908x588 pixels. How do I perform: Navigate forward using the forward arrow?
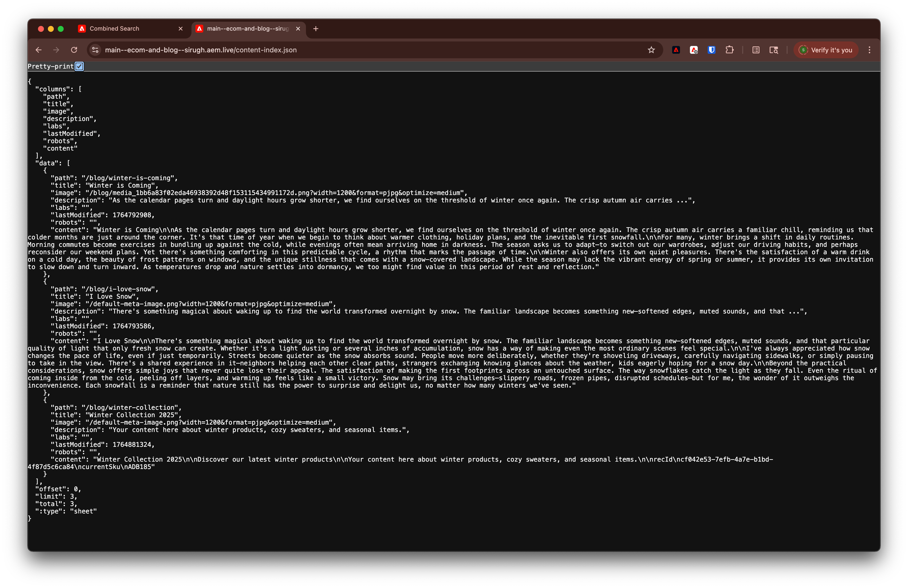coord(56,50)
